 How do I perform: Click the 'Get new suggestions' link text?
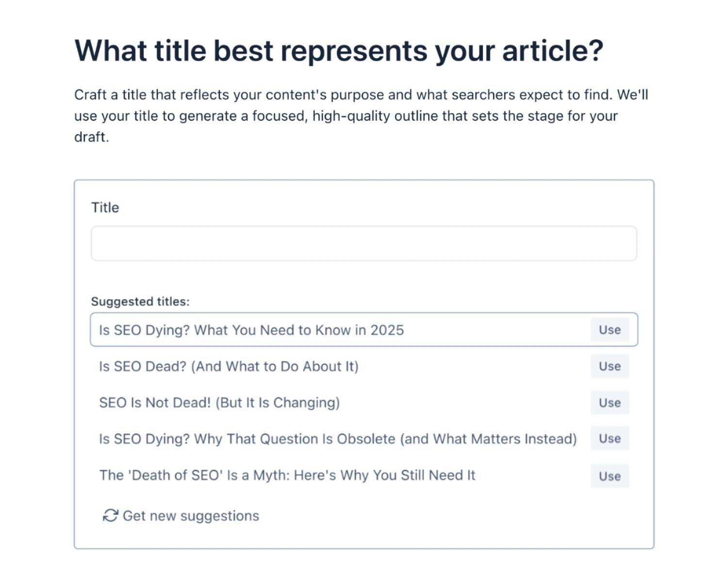(191, 516)
